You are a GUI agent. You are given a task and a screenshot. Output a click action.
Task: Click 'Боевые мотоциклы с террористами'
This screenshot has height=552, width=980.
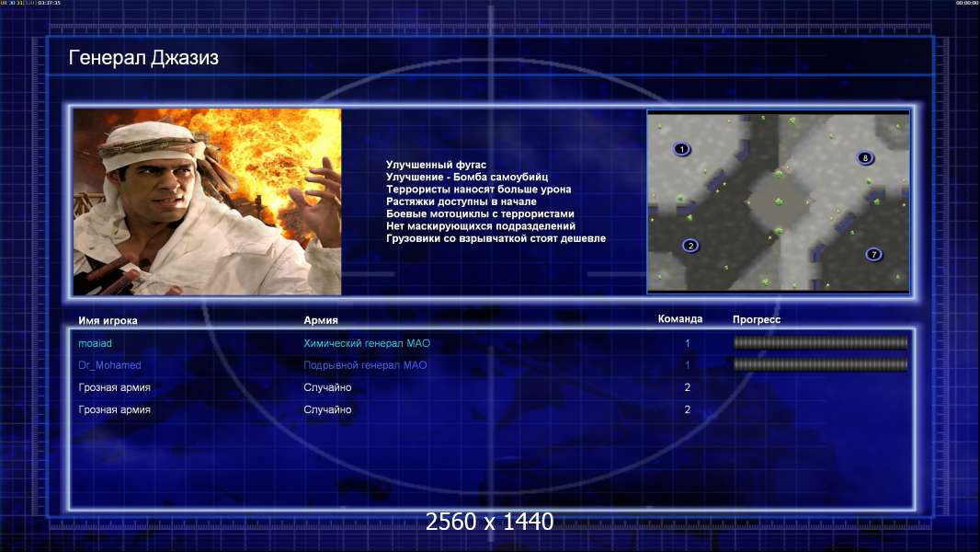pos(480,213)
